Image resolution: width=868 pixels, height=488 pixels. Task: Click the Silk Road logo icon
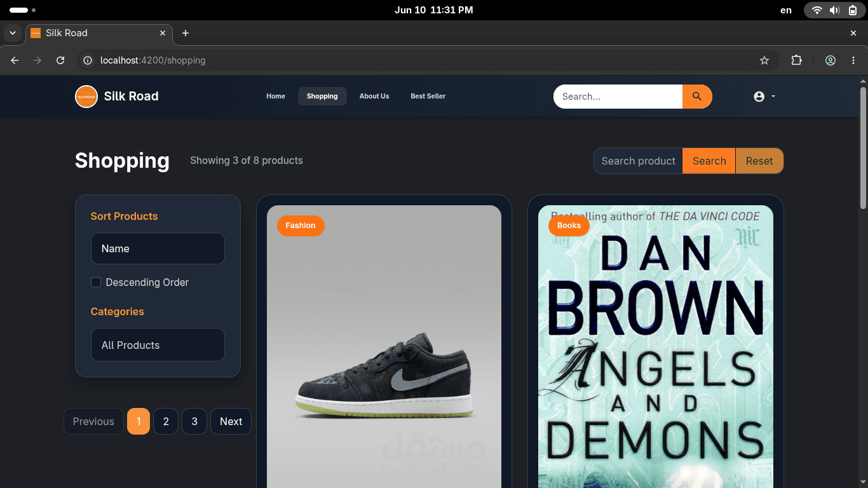click(x=86, y=97)
